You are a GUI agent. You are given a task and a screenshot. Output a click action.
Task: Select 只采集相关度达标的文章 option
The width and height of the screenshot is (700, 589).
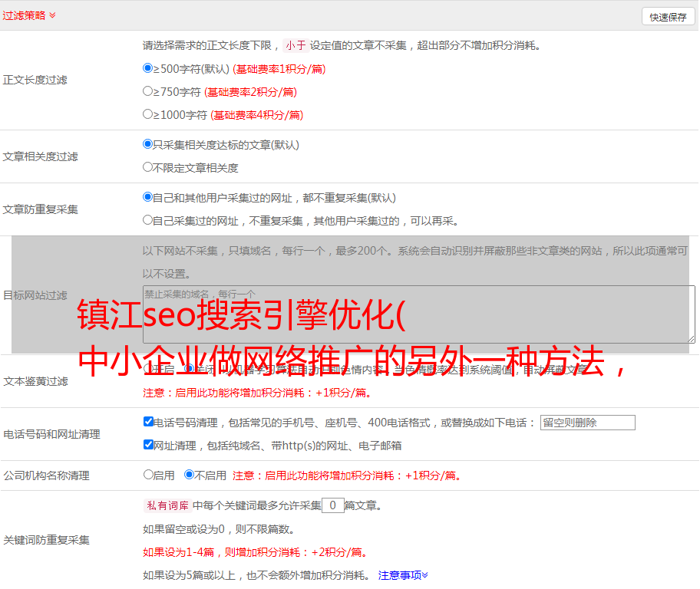tap(148, 144)
